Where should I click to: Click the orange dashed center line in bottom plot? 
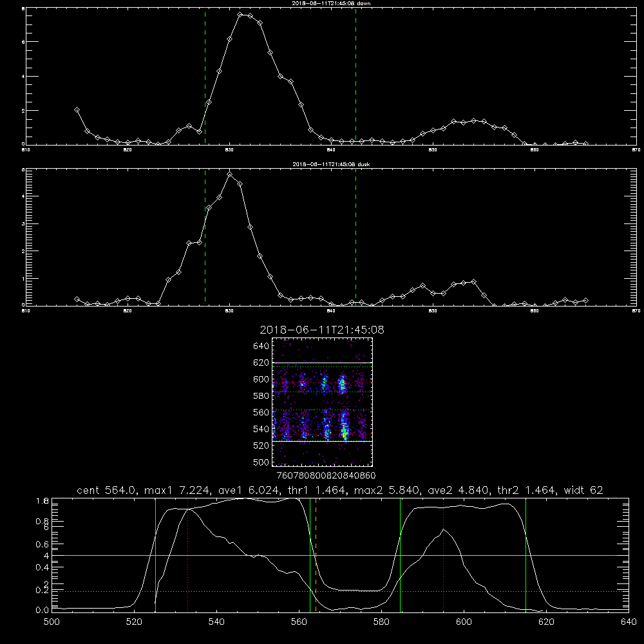(x=316, y=555)
